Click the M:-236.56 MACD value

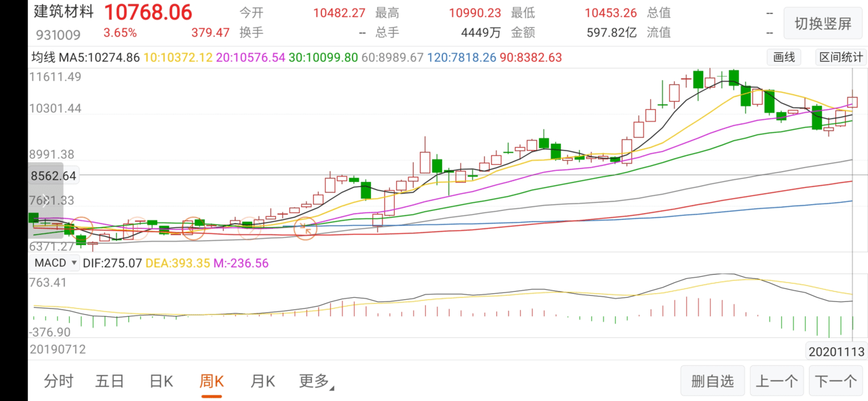(241, 263)
